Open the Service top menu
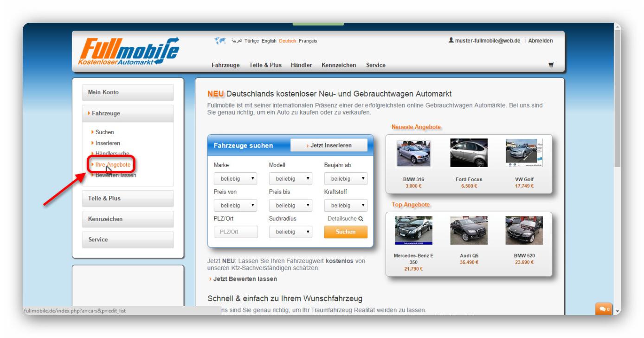The width and height of the screenshot is (644, 338). click(x=376, y=65)
